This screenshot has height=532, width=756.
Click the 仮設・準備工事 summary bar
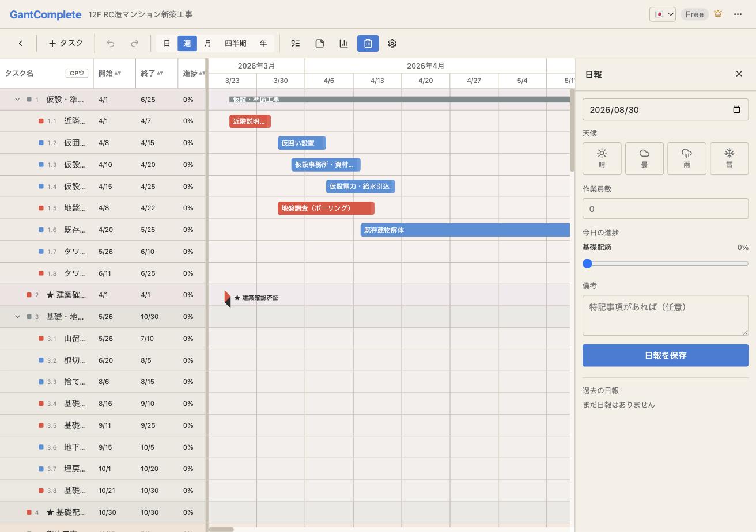[400, 100]
